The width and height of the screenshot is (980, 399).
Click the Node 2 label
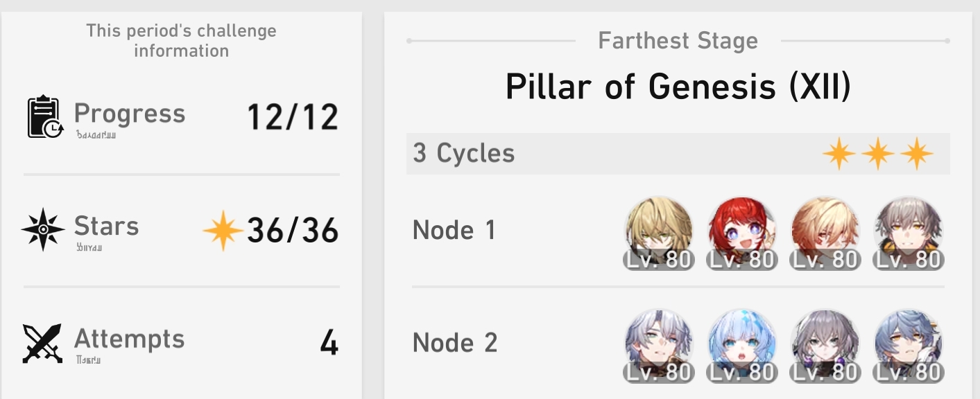pos(455,343)
